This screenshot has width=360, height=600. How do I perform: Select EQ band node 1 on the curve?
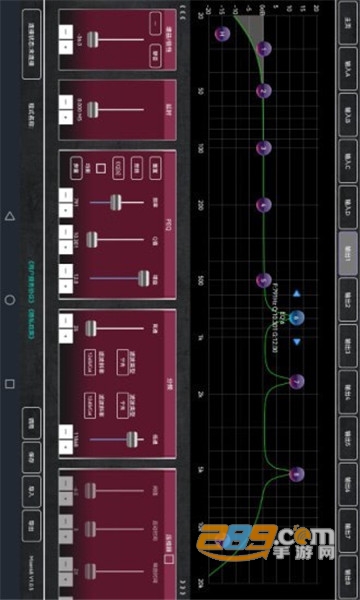coord(264,49)
